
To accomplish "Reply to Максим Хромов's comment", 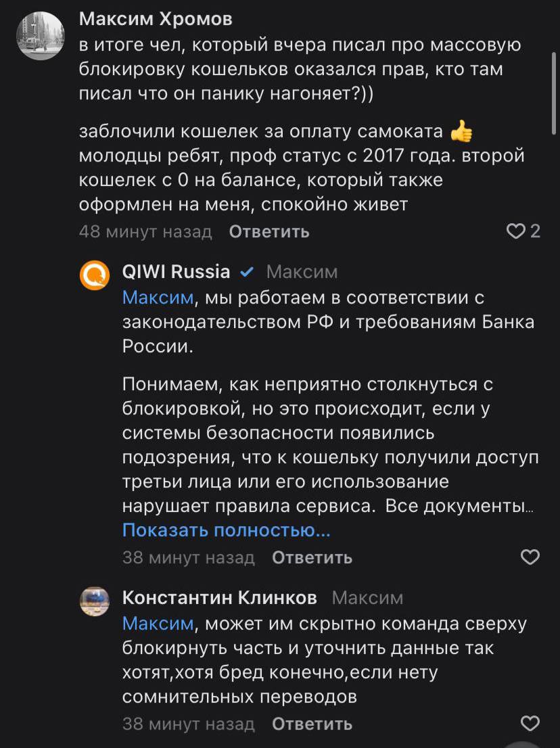I will (269, 232).
